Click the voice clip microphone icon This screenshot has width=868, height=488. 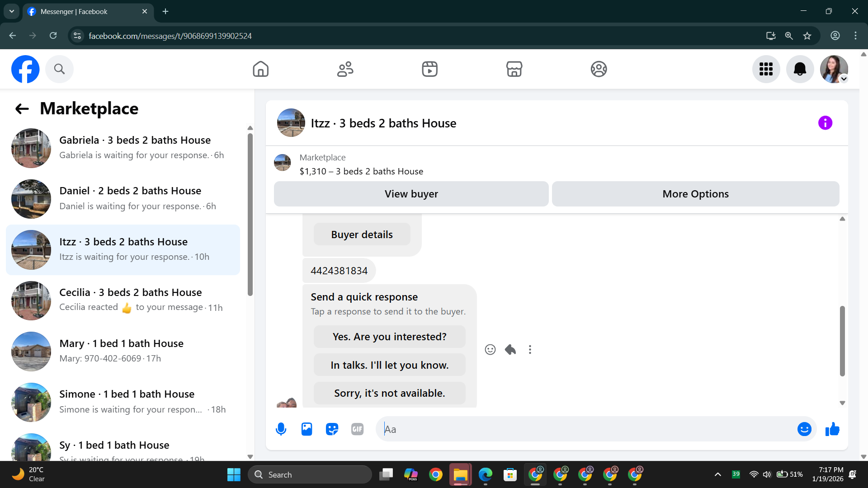pyautogui.click(x=281, y=429)
